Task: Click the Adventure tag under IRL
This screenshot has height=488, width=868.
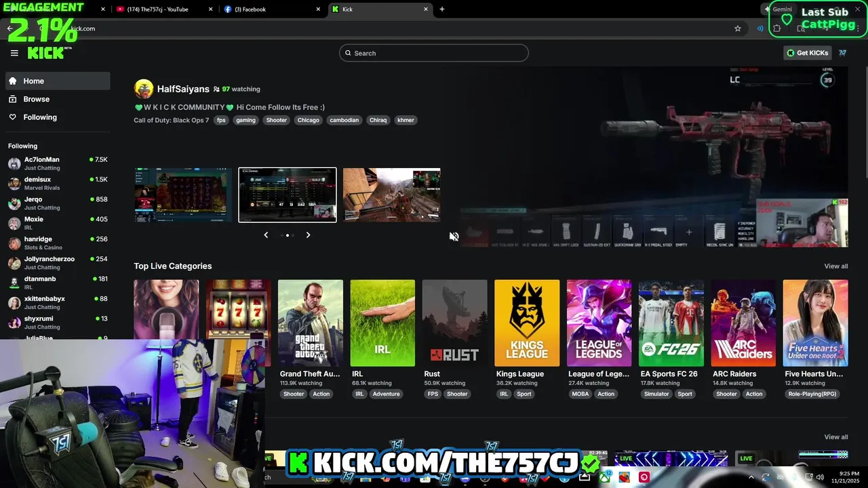Action: pyautogui.click(x=386, y=394)
